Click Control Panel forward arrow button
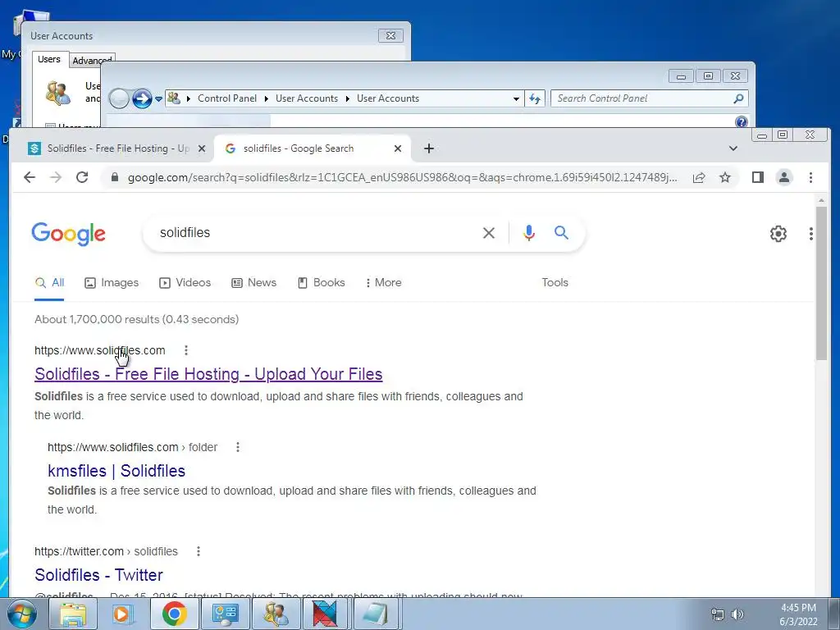Screen dimensions: 840x630 [x=141, y=98]
